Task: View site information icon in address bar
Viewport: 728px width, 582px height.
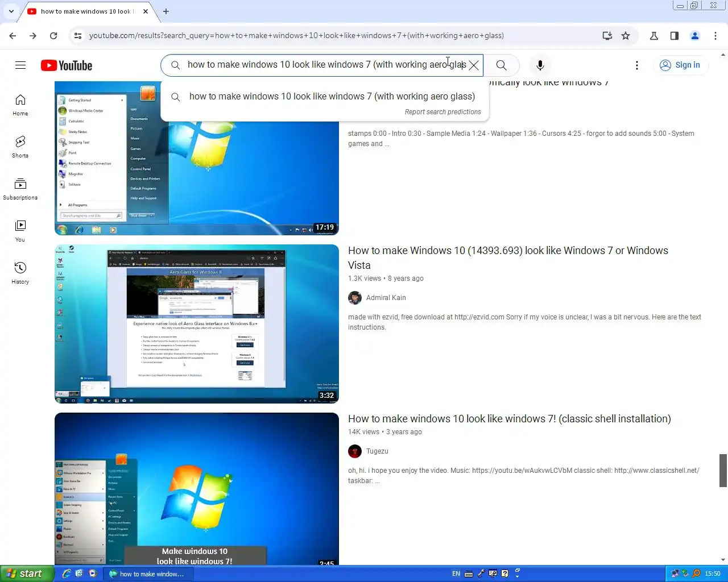Action: [x=78, y=35]
